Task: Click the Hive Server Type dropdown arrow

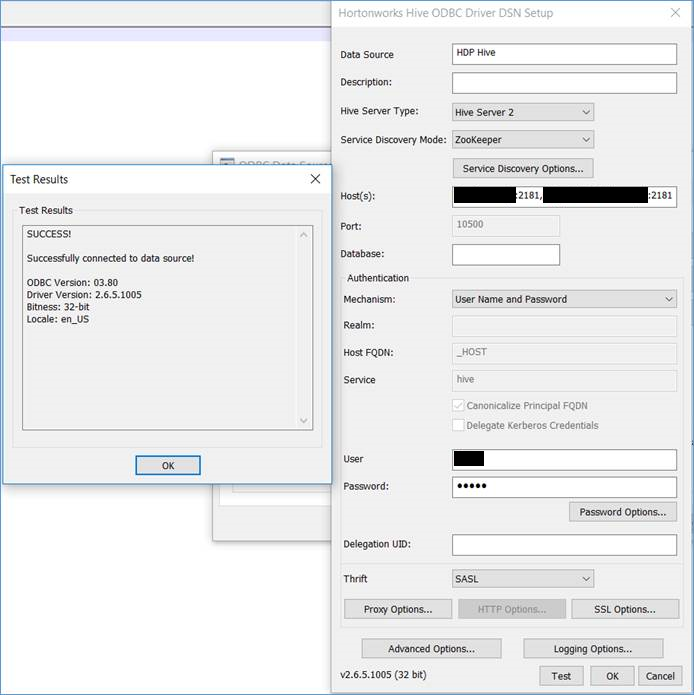Action: tap(586, 112)
